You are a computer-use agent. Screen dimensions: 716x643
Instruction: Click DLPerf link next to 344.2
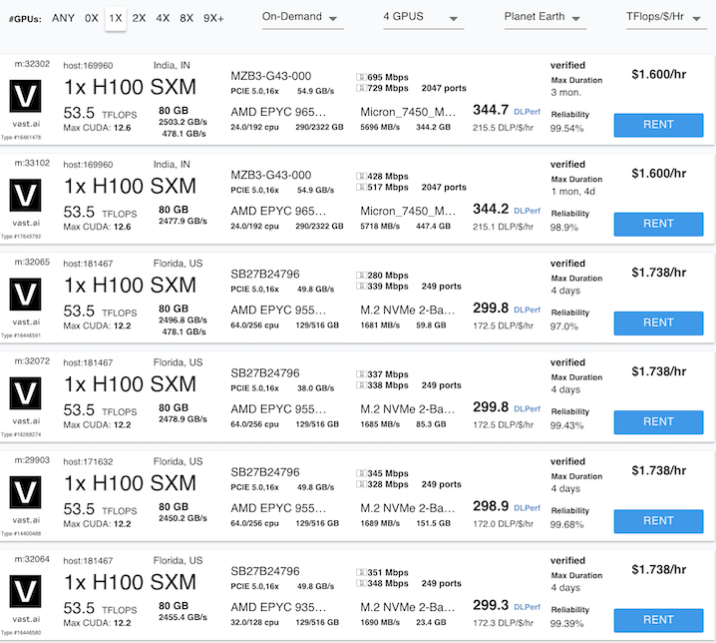coord(527,211)
